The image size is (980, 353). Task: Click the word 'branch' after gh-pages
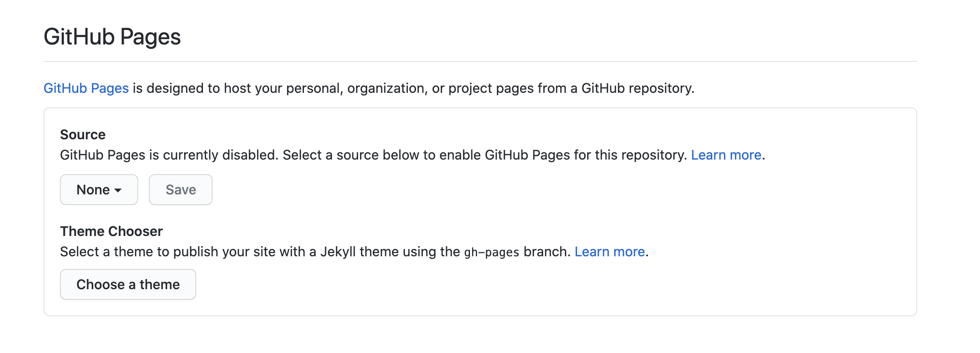click(546, 251)
